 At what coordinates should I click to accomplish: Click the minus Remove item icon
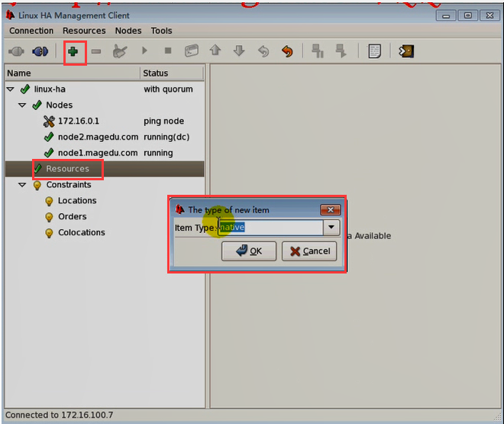coord(96,51)
